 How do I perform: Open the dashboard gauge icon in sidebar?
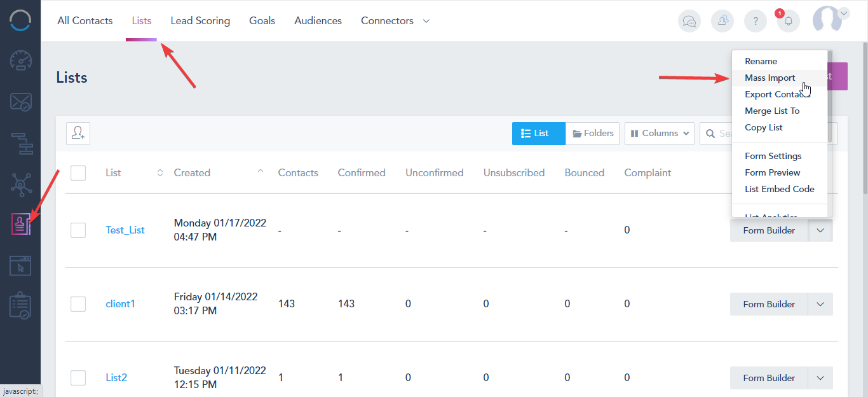coord(20,60)
